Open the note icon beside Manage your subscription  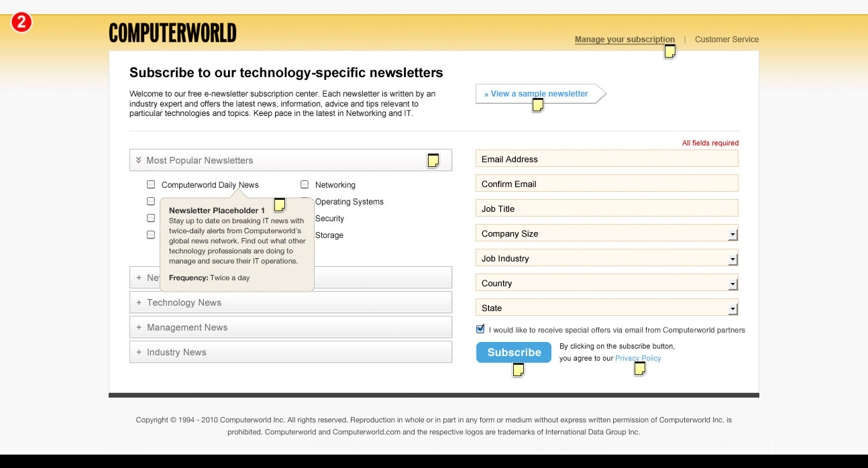pos(669,52)
